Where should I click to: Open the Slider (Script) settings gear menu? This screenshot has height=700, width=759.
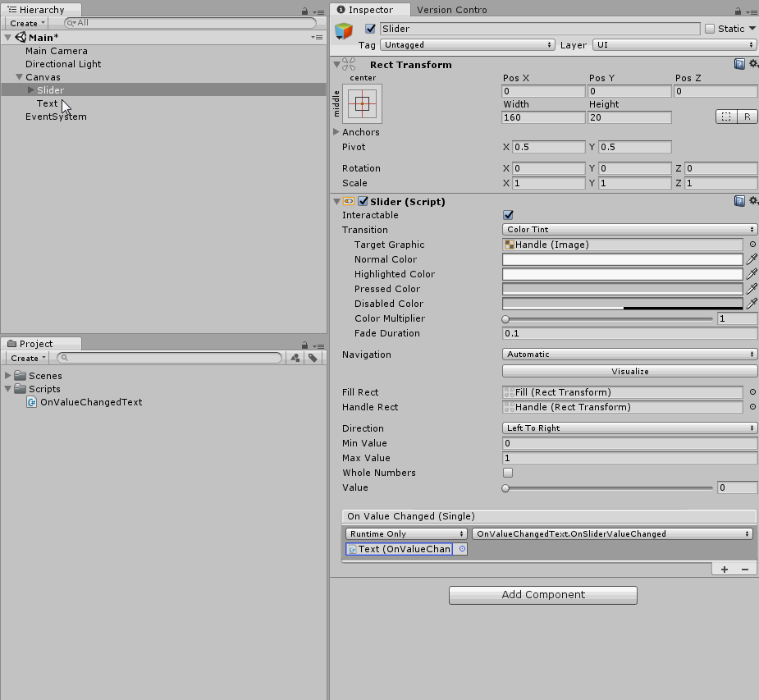tap(753, 200)
